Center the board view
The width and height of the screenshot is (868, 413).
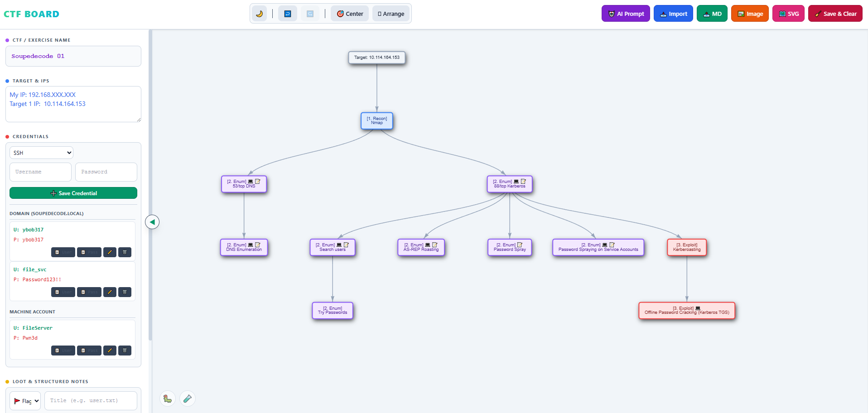[350, 14]
